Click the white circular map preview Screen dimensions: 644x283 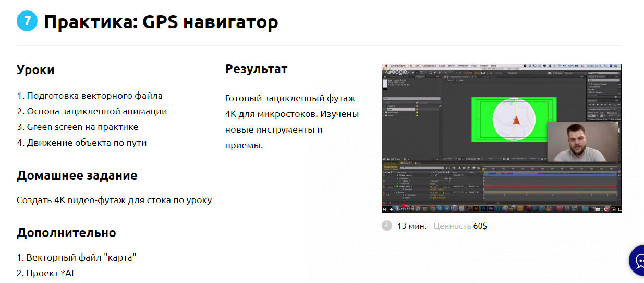514,119
